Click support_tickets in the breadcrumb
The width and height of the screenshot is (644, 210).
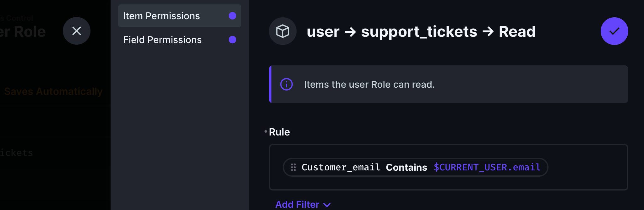click(x=419, y=31)
